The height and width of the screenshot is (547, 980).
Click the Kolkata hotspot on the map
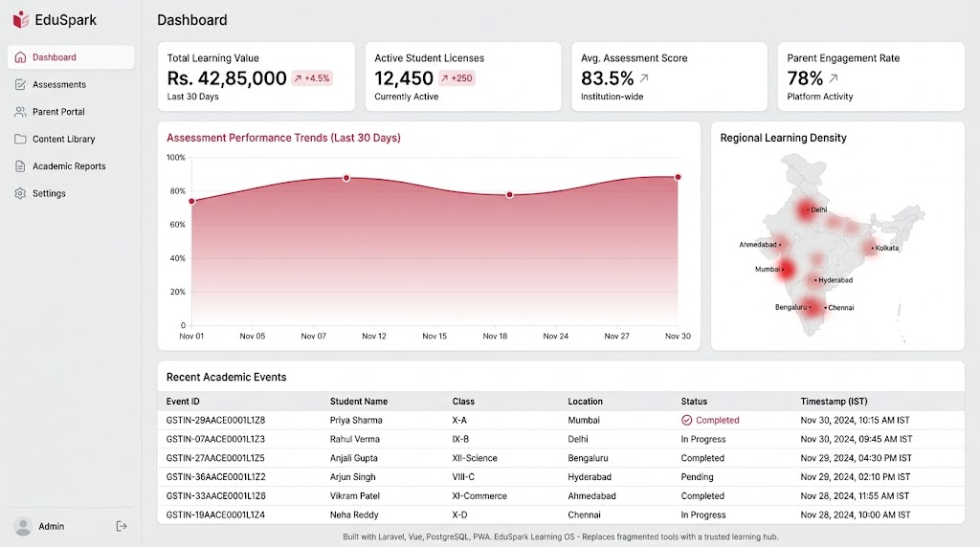coord(871,248)
